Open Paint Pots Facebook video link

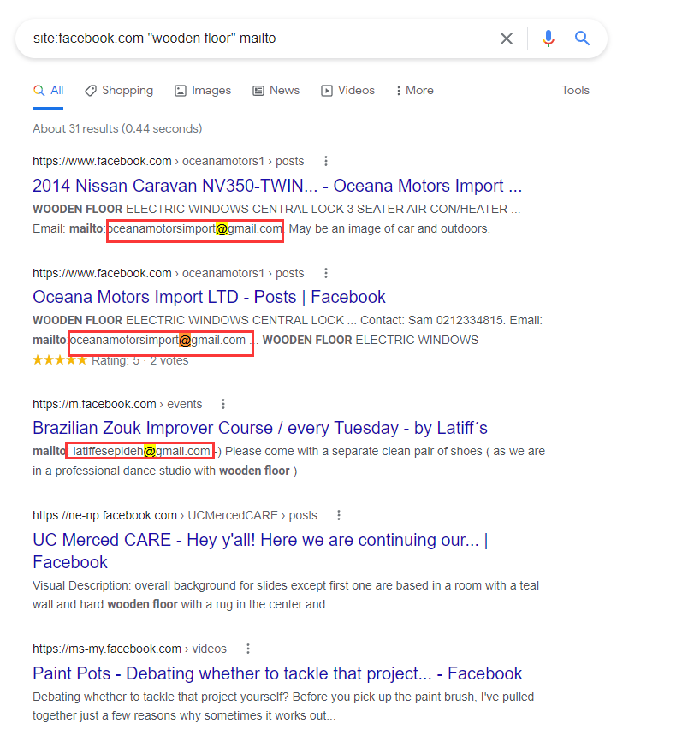(276, 673)
